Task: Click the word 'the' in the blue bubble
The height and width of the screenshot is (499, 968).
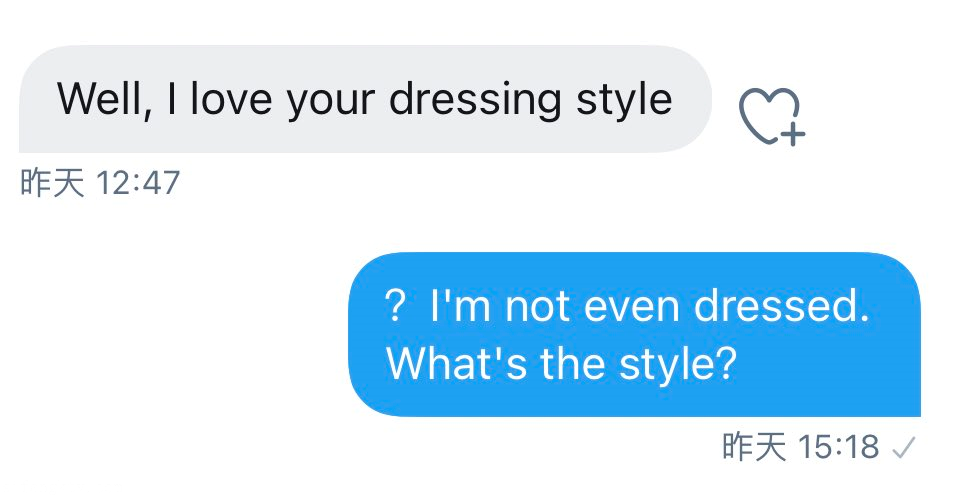Action: pos(572,364)
